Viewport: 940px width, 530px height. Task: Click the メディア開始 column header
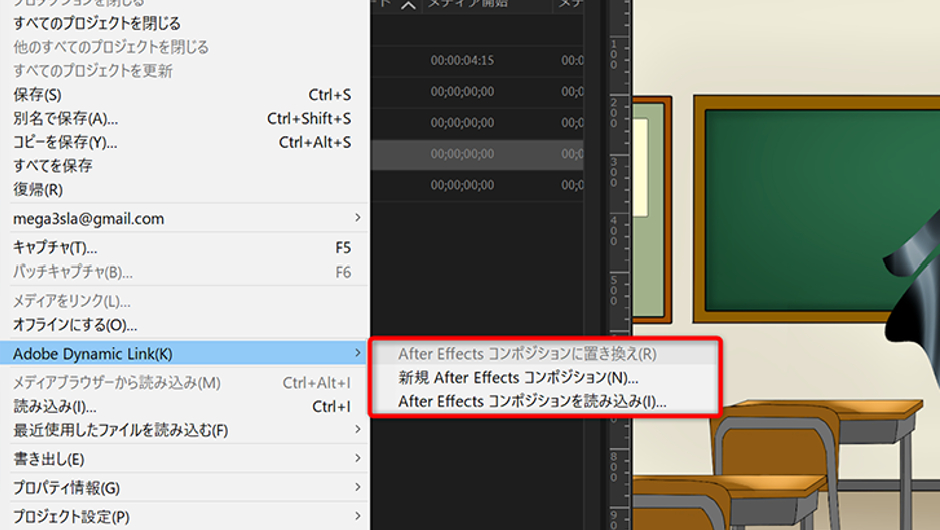click(x=468, y=4)
